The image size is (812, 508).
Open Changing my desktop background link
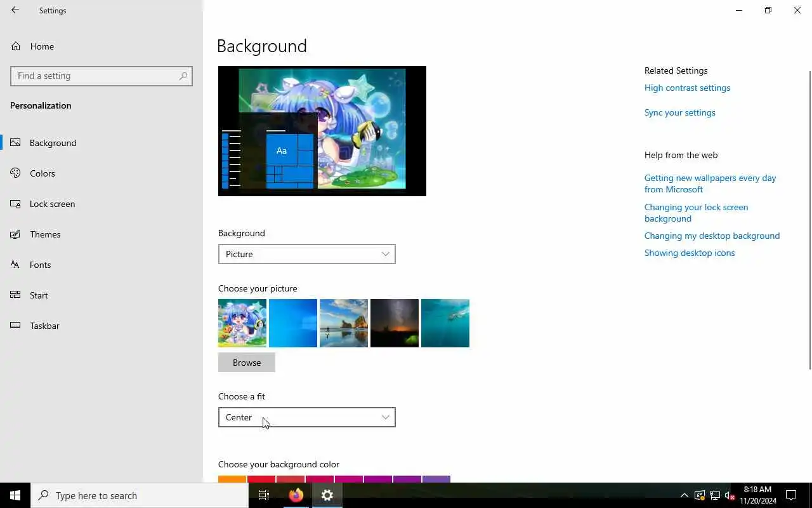(712, 236)
